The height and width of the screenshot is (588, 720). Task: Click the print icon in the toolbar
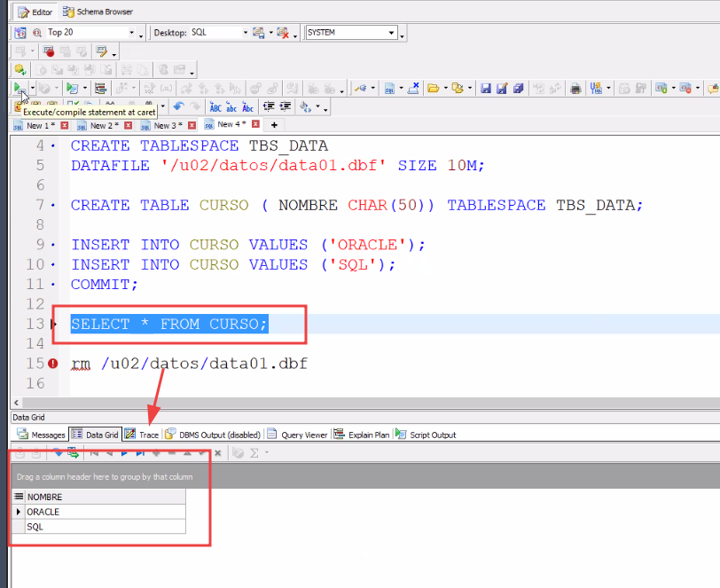tap(575, 88)
